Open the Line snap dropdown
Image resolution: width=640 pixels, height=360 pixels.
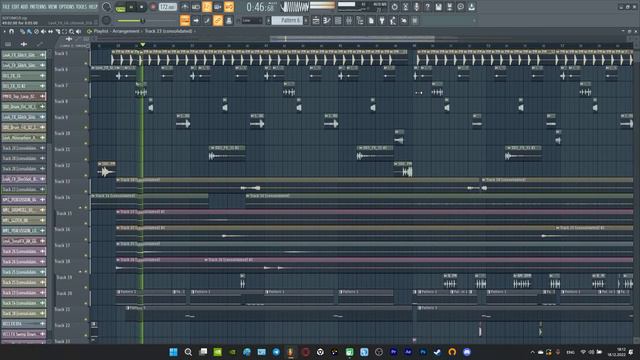tap(252, 20)
